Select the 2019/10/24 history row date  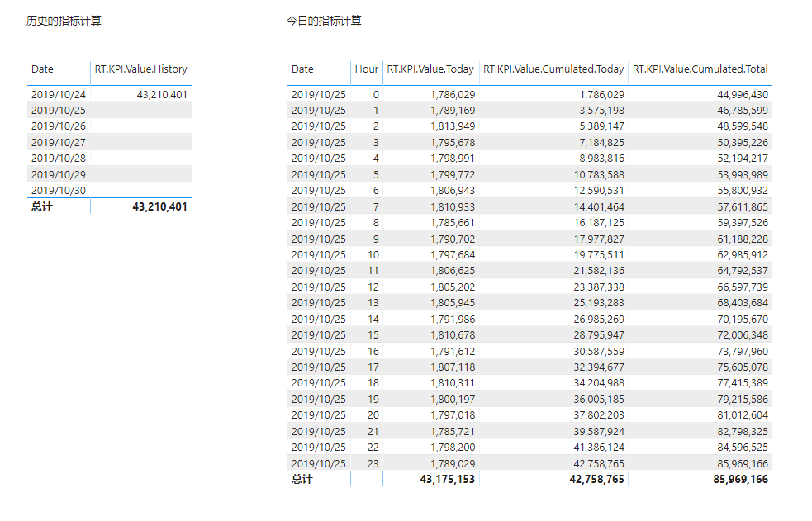59,95
